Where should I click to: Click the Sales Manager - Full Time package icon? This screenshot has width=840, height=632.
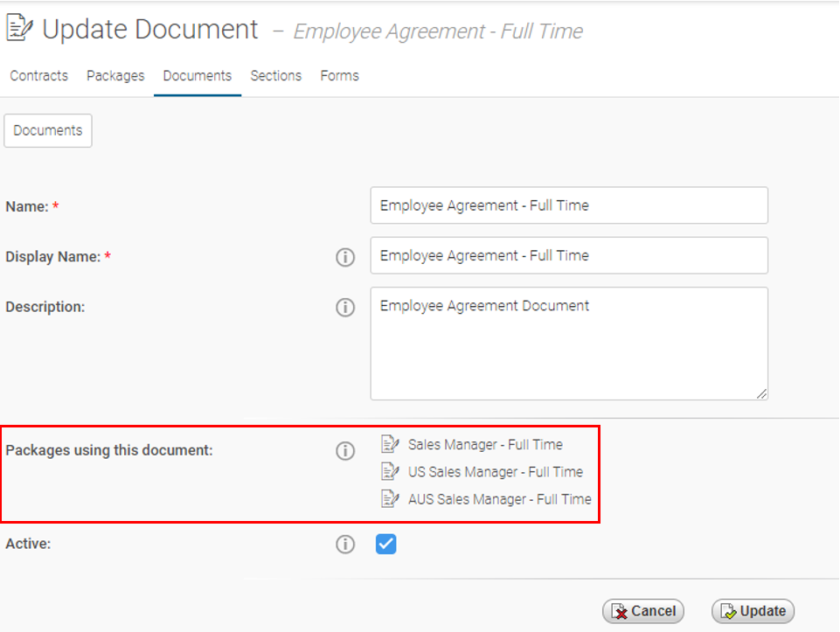(x=390, y=444)
